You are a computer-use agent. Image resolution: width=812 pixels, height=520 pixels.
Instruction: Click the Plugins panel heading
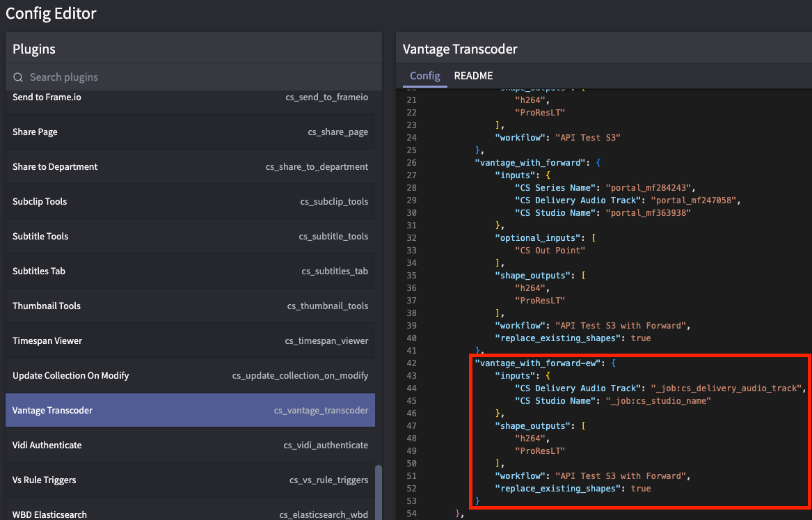click(x=33, y=49)
